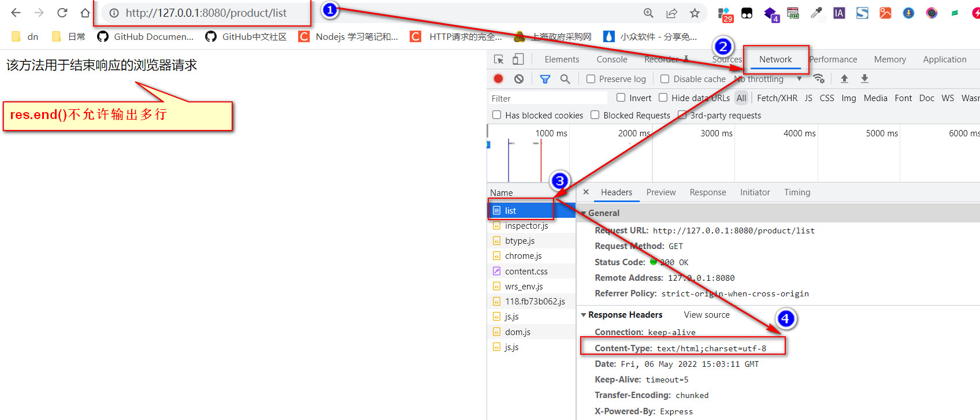Go forward in browser history
This screenshot has height=420, width=980.
point(39,13)
